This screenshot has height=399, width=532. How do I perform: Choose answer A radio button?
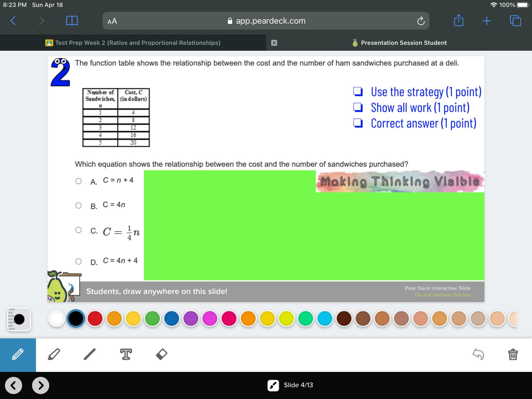[x=78, y=181]
